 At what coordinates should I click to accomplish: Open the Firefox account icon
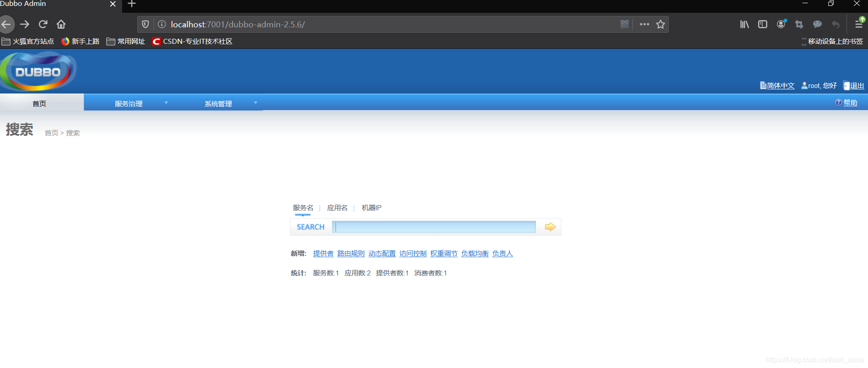point(781,25)
